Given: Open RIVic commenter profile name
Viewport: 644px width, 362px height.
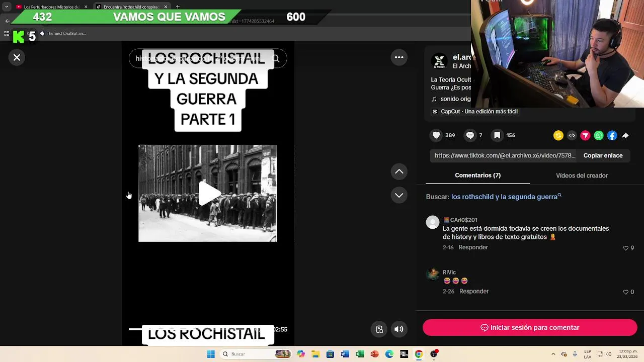Looking at the screenshot, I should (x=449, y=272).
